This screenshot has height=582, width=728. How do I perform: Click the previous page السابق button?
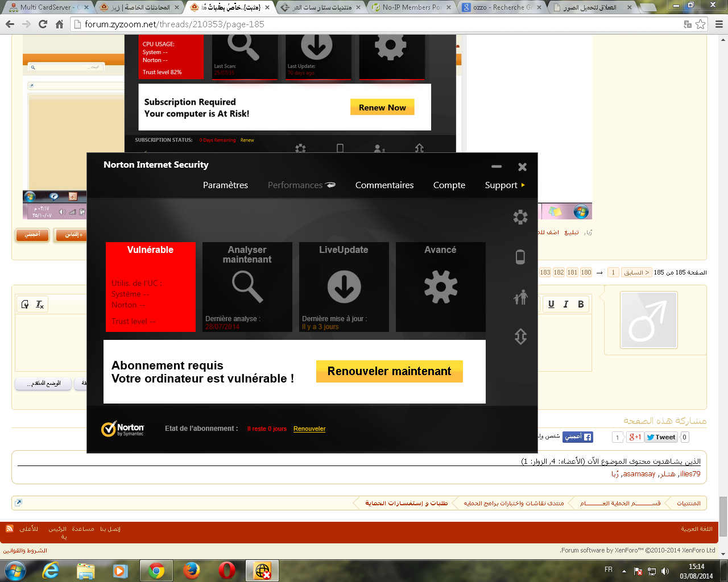coord(636,272)
